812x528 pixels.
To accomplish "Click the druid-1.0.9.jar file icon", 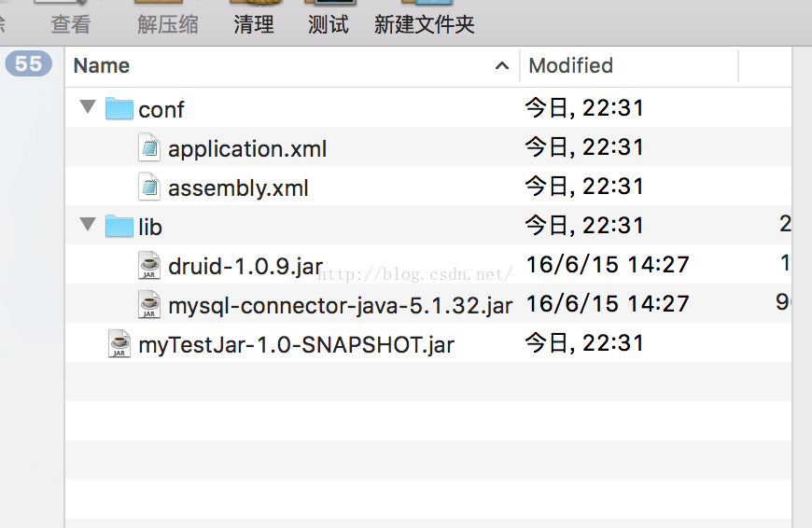I will tap(149, 266).
